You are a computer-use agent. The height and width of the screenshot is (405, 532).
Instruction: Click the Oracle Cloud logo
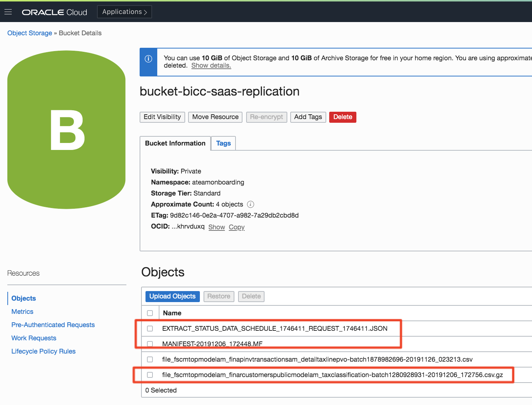click(54, 12)
